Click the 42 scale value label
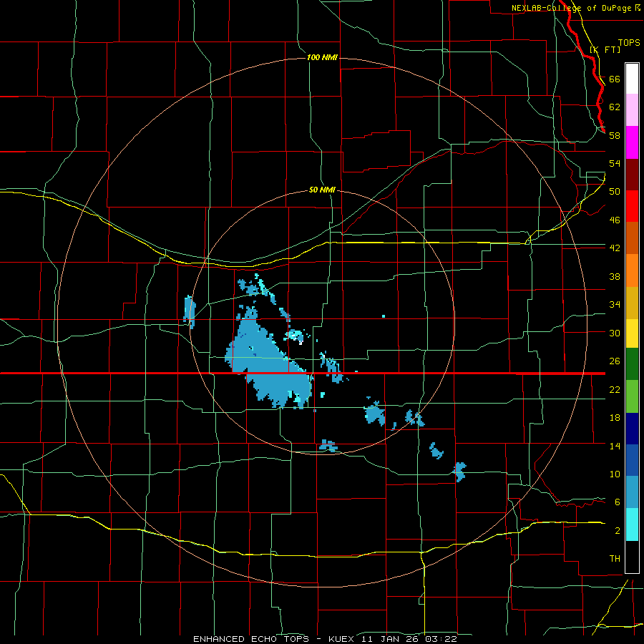644x644 pixels. coord(615,248)
